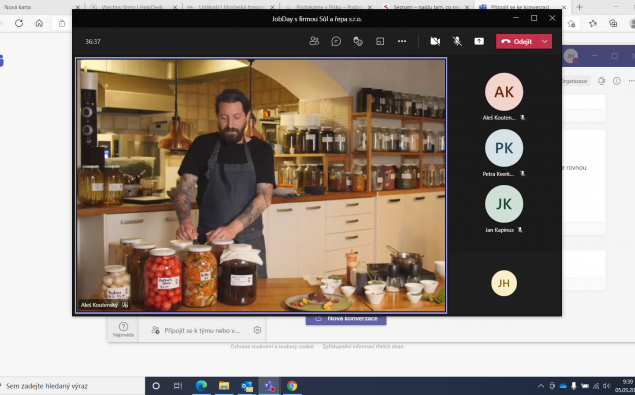635x395 pixels.
Task: Open browser favorites star icon
Action: click(592, 23)
